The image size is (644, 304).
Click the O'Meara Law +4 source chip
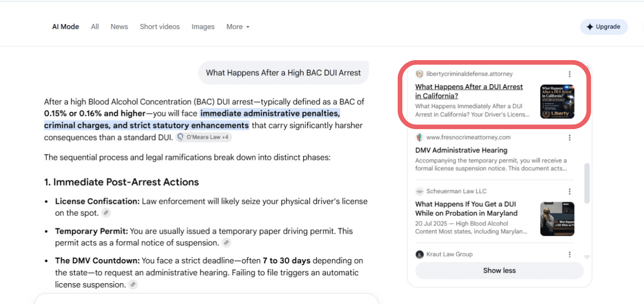[204, 137]
